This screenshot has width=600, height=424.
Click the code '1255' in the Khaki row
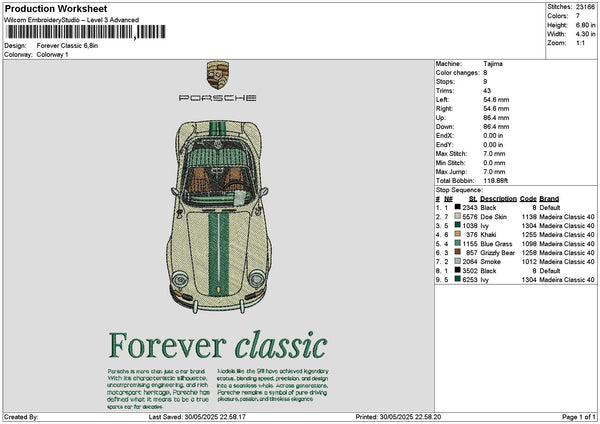pyautogui.click(x=529, y=235)
